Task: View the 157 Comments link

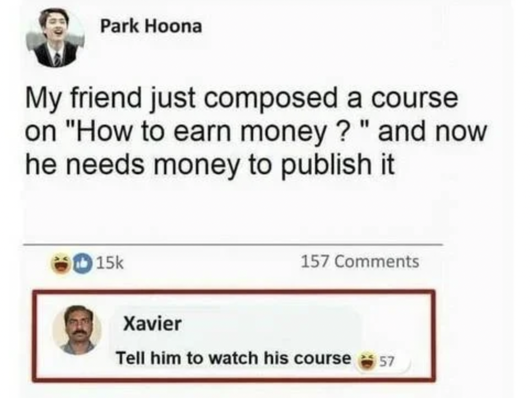Action: pyautogui.click(x=360, y=261)
